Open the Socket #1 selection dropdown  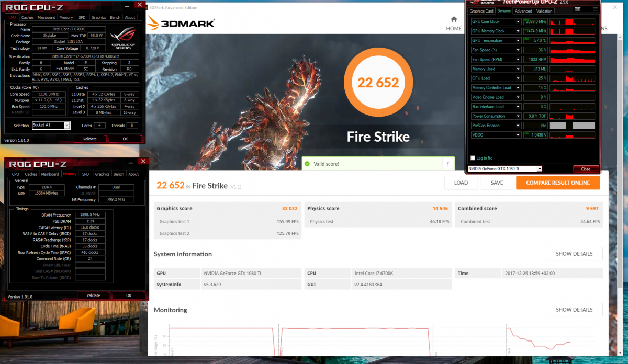51,126
